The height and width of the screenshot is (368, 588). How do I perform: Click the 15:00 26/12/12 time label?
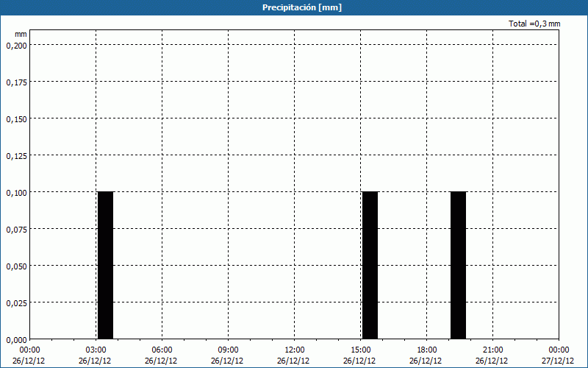(x=359, y=355)
